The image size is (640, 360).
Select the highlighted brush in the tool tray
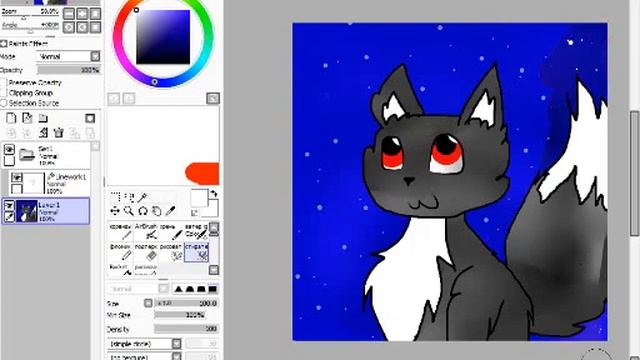point(196,252)
